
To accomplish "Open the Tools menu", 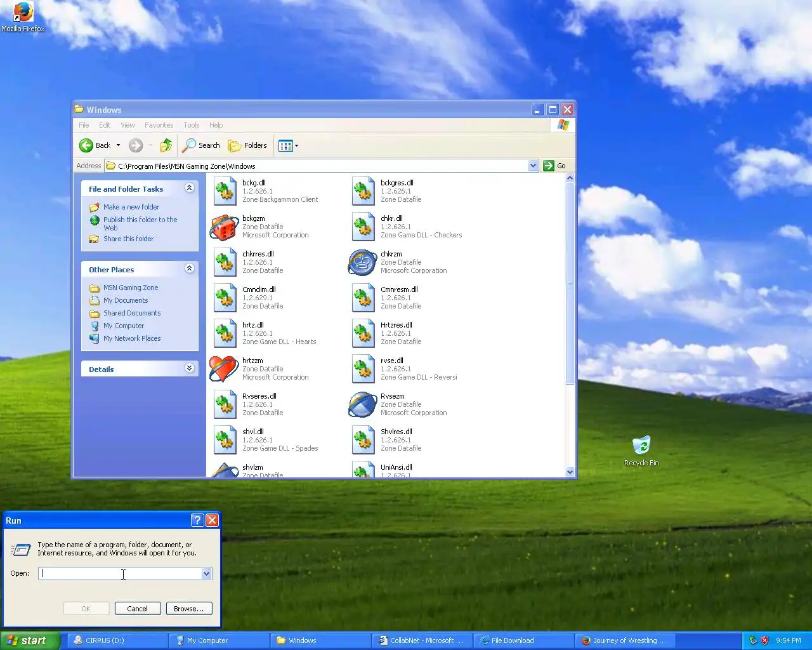I will point(192,125).
